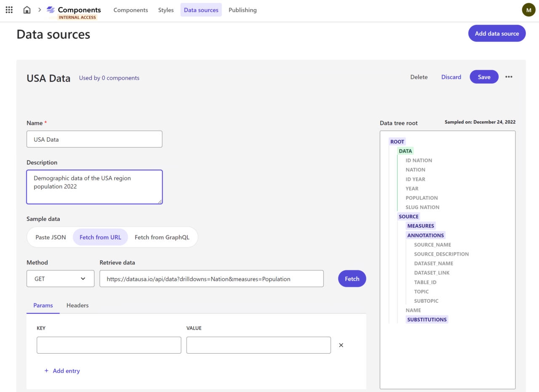Click the plus icon to add an entry

tap(46, 371)
